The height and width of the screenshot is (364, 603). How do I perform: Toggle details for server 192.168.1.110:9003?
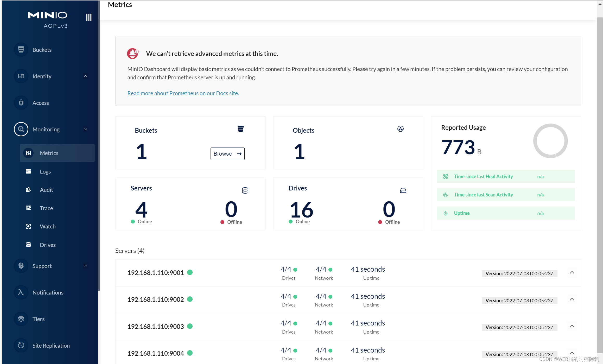tap(572, 326)
